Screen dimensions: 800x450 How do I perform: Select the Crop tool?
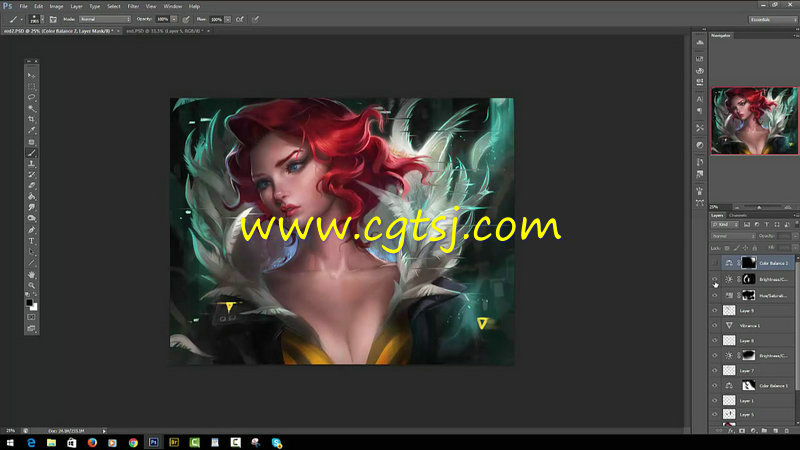pos(32,119)
